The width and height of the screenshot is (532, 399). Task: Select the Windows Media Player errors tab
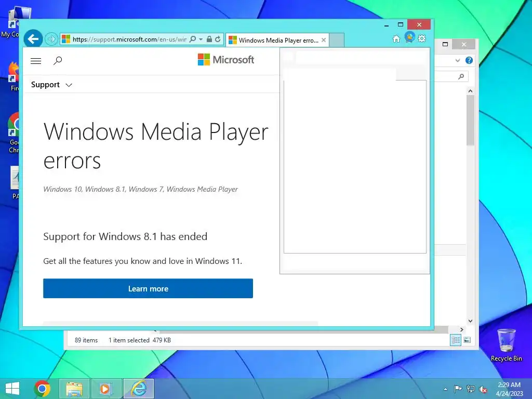pyautogui.click(x=278, y=40)
